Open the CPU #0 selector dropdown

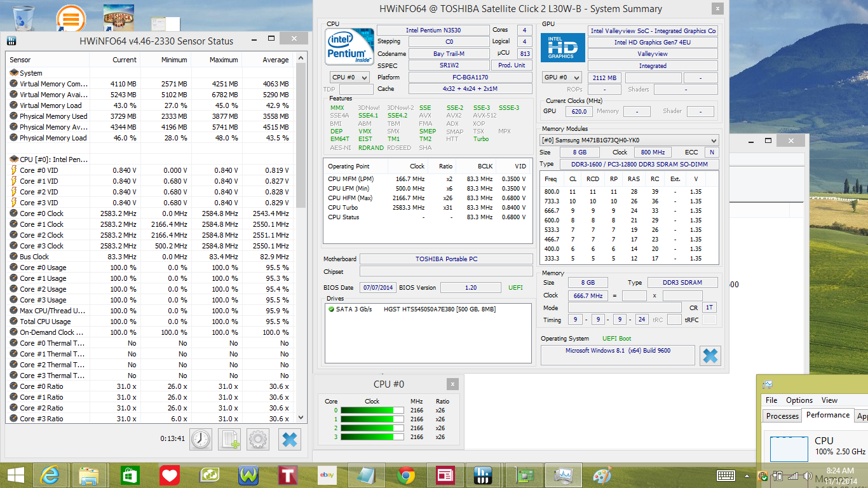click(x=349, y=77)
